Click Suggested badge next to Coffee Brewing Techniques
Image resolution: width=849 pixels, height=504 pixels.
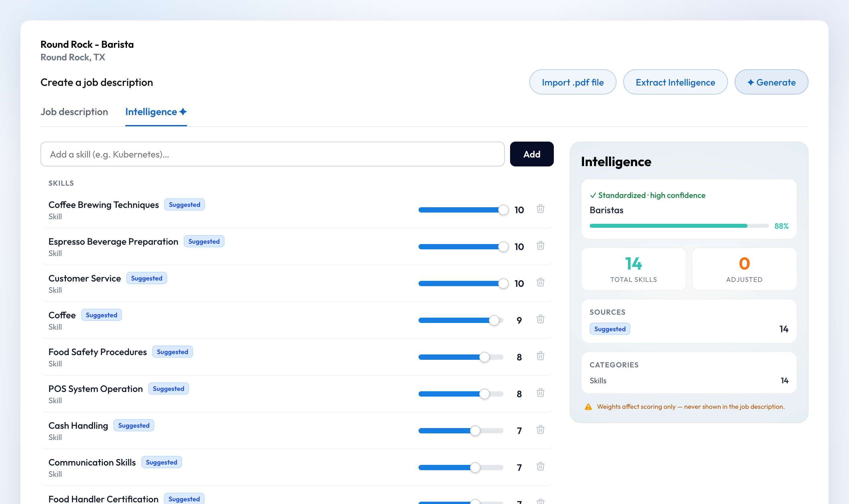pyautogui.click(x=184, y=205)
